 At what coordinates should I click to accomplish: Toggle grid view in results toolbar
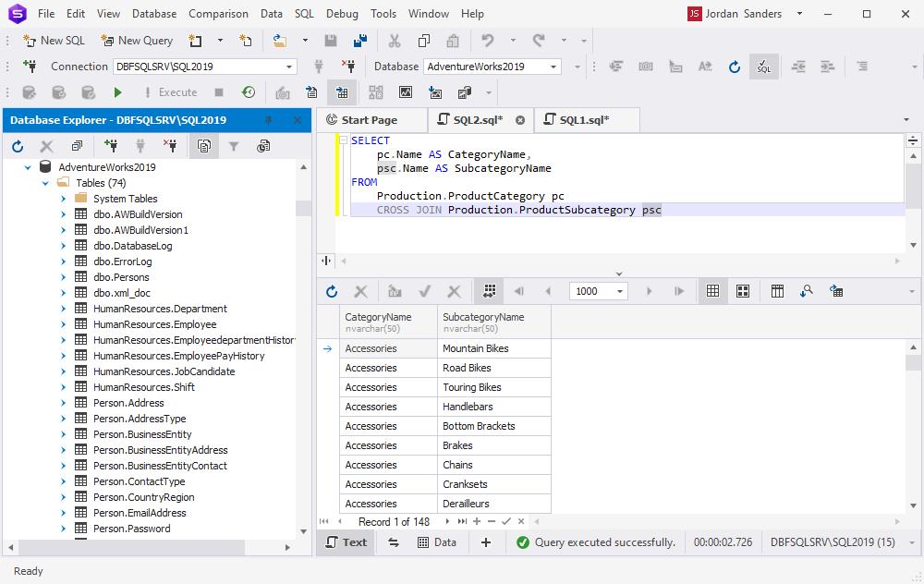click(712, 291)
